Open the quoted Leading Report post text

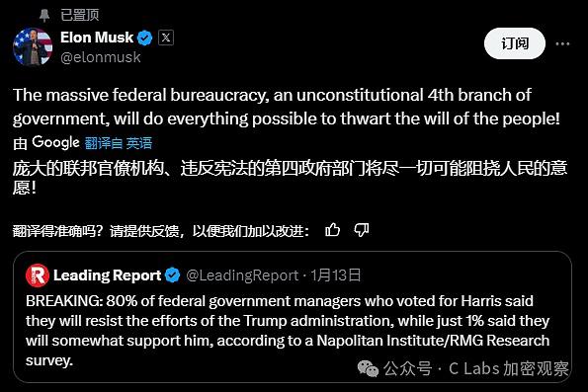tap(288, 331)
